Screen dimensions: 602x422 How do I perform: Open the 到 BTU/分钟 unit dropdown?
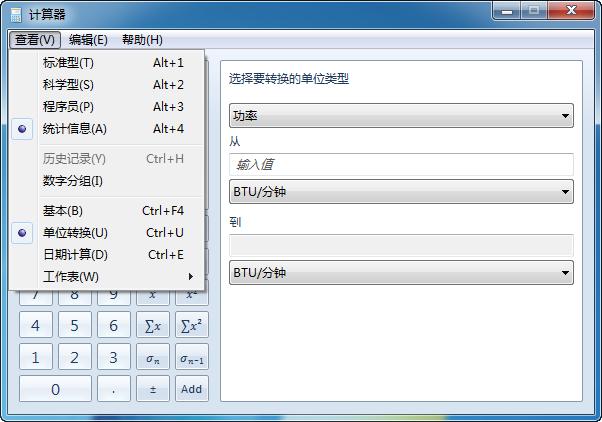[401, 273]
